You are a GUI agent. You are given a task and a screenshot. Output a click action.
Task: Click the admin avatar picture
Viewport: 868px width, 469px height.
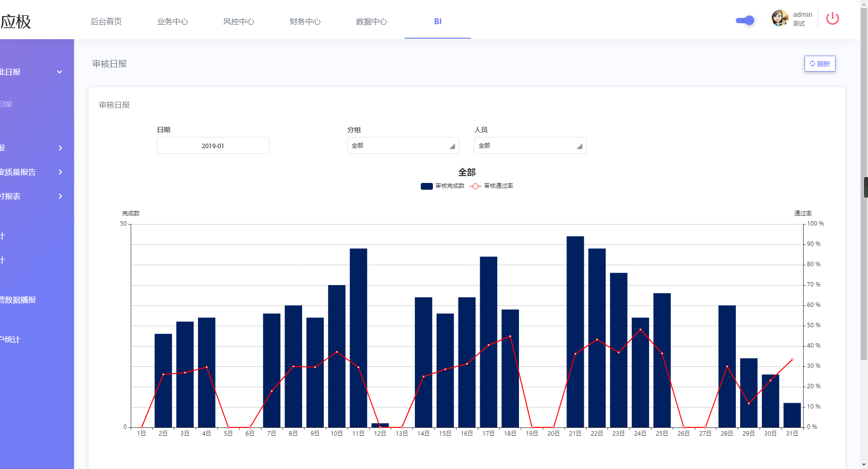point(780,18)
